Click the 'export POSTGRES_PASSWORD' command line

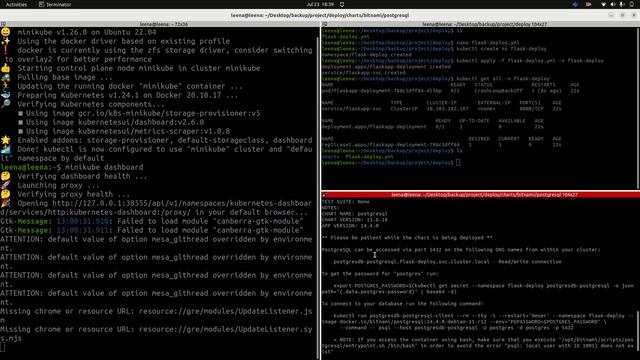click(478, 289)
